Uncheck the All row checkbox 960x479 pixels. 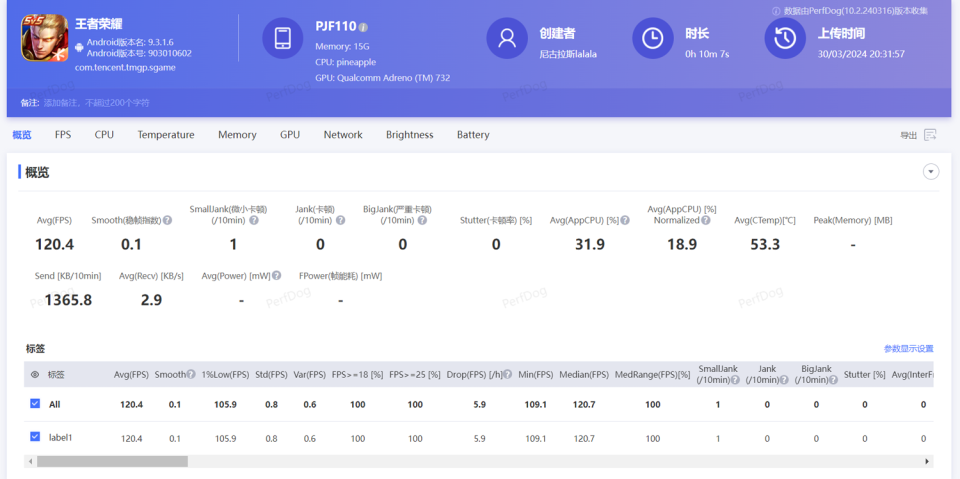pos(35,404)
